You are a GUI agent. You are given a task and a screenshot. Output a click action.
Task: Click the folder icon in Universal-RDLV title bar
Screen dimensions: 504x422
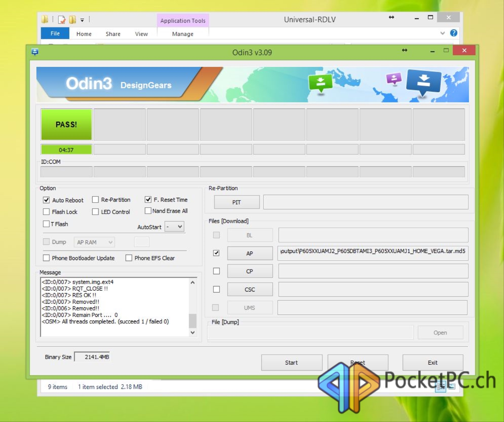coord(45,19)
